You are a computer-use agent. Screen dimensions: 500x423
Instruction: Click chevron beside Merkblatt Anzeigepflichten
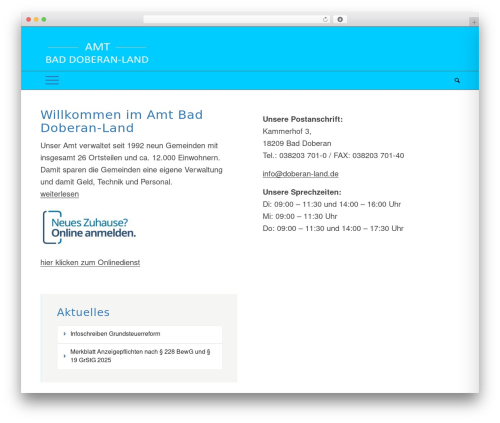point(65,356)
